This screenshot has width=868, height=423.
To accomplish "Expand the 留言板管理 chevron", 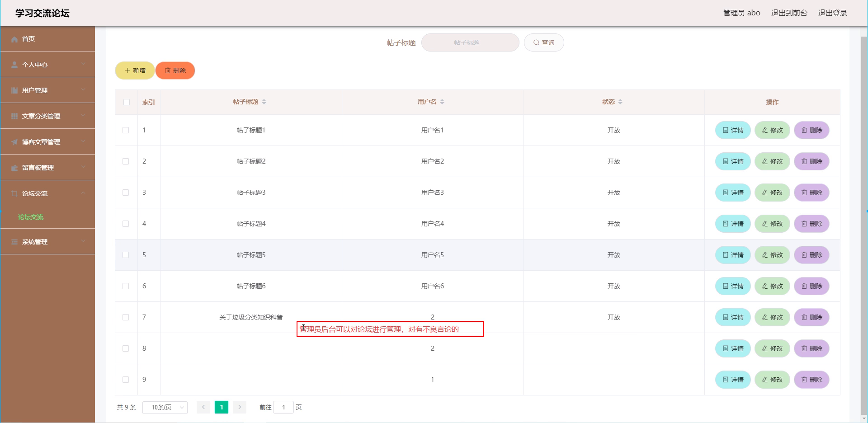I will pos(83,167).
